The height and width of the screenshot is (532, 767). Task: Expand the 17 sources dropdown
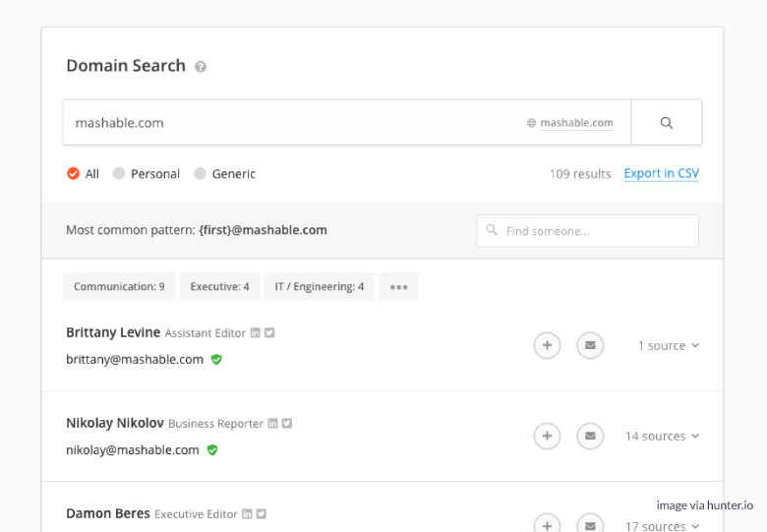(663, 526)
